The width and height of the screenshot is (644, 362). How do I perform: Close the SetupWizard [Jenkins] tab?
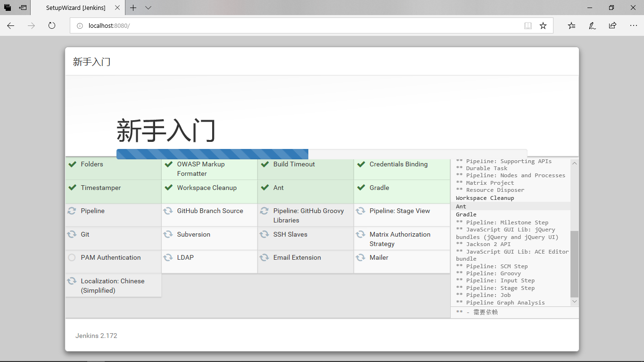pos(117,8)
